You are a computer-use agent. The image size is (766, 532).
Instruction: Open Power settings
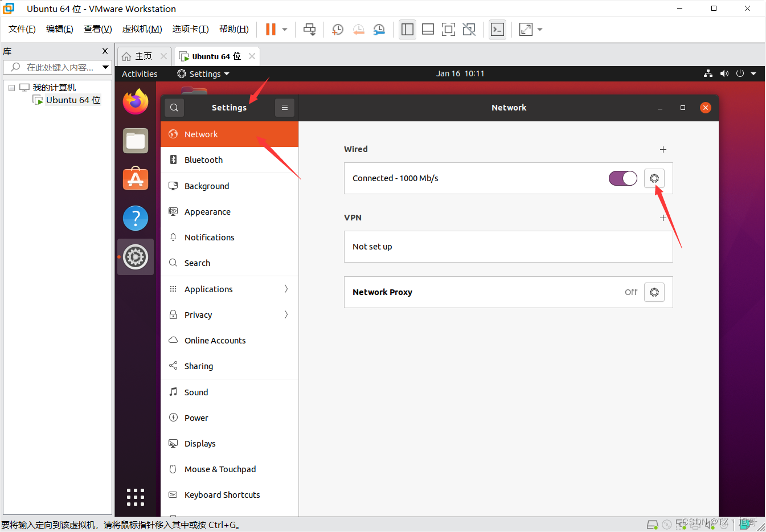tap(230, 418)
